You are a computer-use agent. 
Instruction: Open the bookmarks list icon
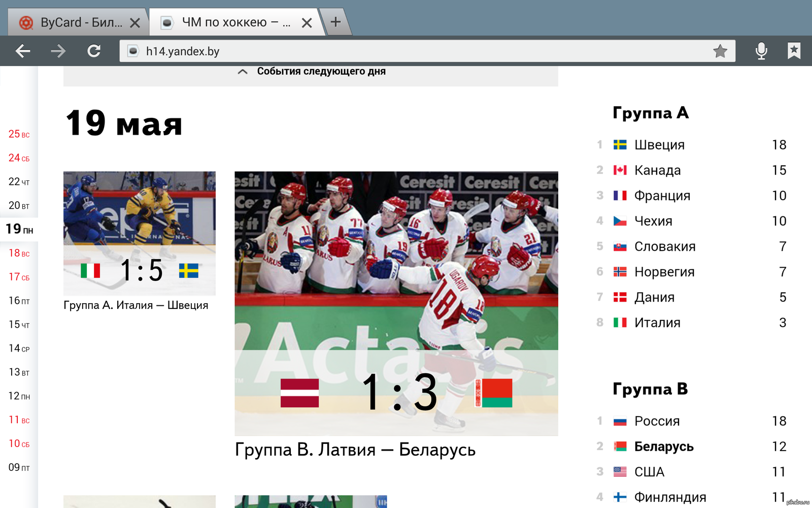(x=794, y=51)
